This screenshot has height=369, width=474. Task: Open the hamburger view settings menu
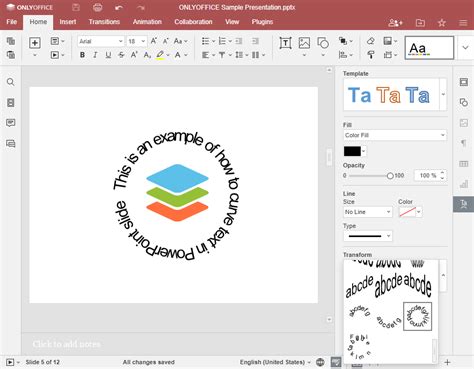point(463,23)
